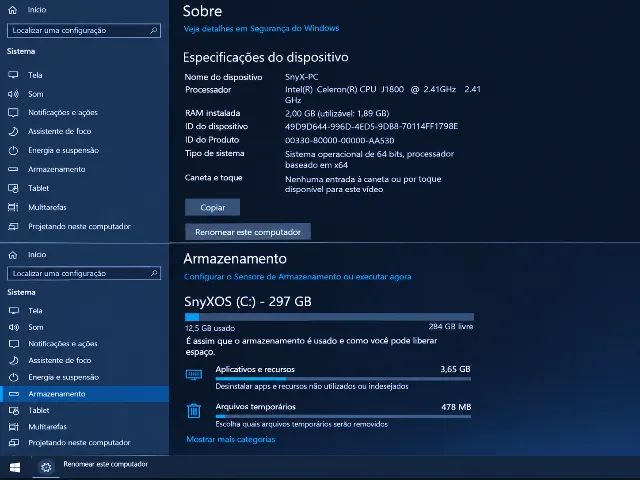640x480 pixels.
Task: Click Sistema operacional de 64 bits text
Action: tap(369, 159)
